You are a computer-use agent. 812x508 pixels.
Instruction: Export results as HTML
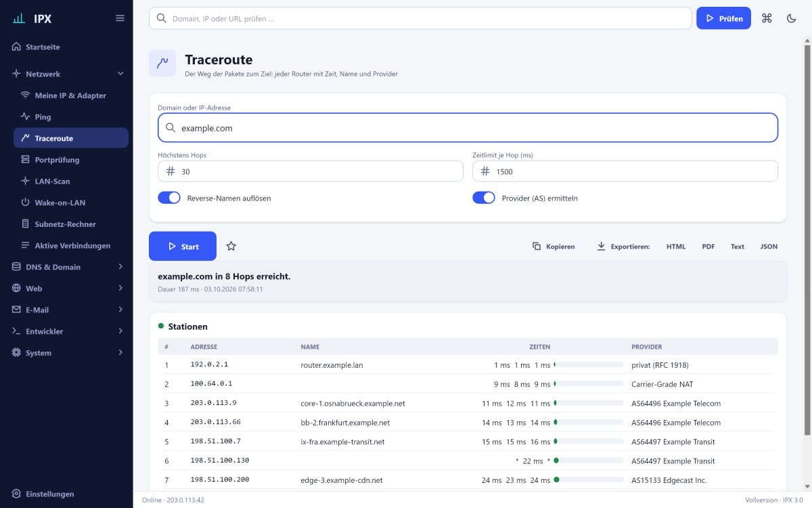point(676,247)
